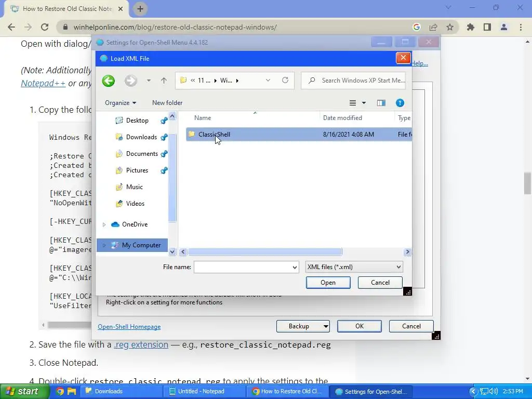
Task: Open the view options dropdown arrow
Action: point(364,103)
